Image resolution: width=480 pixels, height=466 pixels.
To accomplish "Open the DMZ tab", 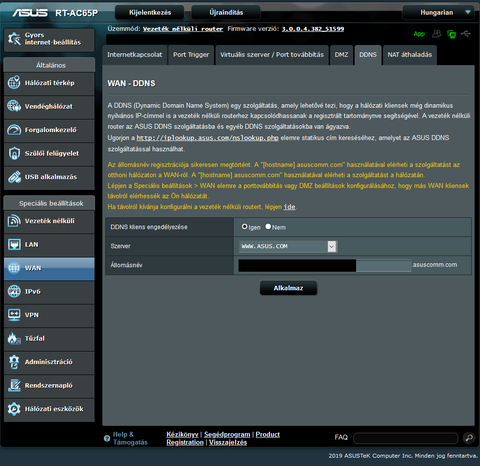I will pos(341,55).
